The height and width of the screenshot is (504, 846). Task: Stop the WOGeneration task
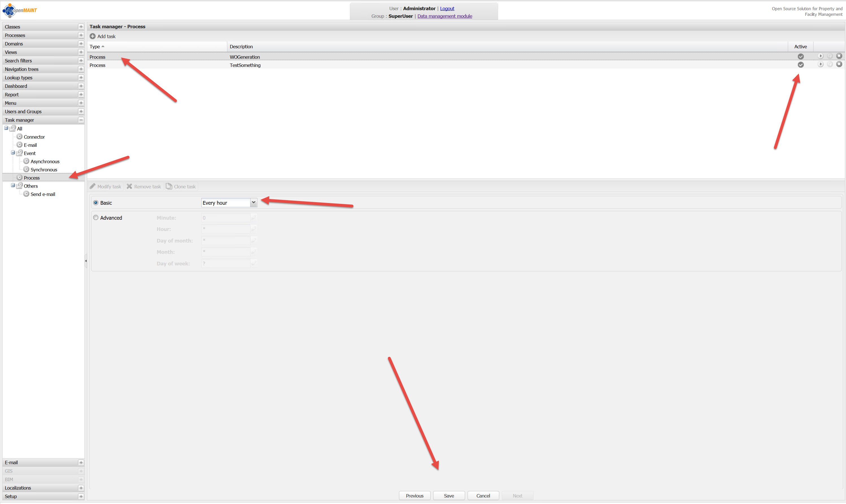tap(839, 56)
